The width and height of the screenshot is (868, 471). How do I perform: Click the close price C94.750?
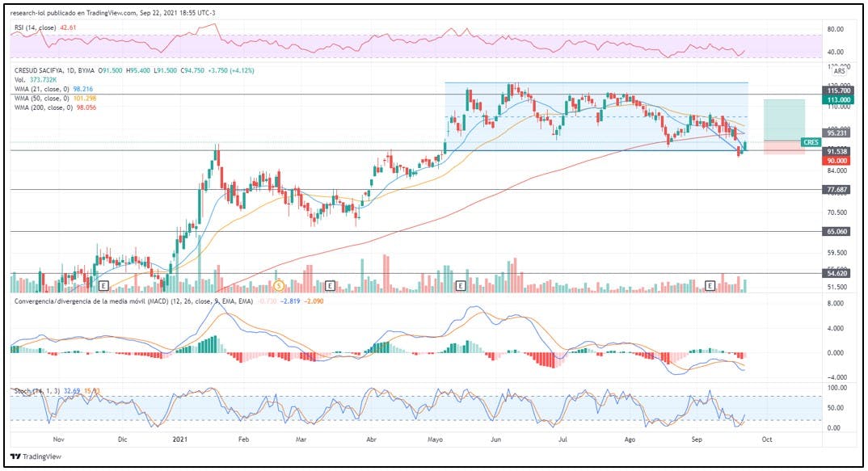192,71
